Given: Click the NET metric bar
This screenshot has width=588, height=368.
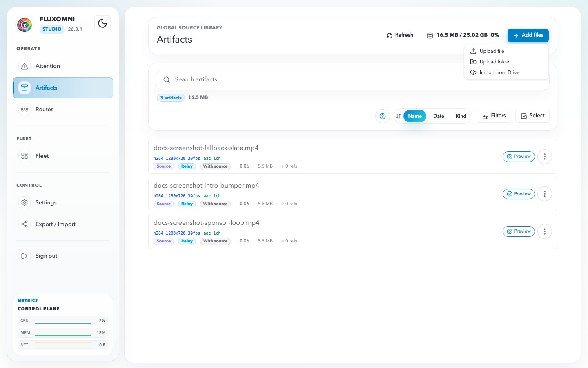Looking at the screenshot, I should [63, 345].
